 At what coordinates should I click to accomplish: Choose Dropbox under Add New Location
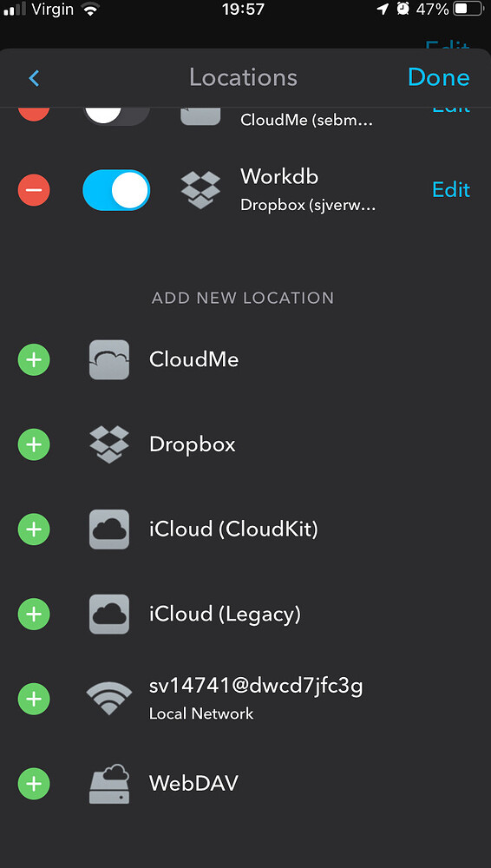192,444
